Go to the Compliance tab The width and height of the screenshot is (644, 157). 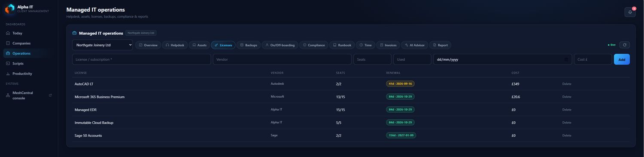(x=314, y=45)
